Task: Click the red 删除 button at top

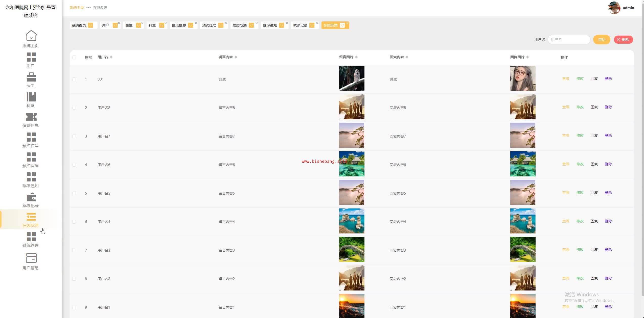Action: click(623, 40)
